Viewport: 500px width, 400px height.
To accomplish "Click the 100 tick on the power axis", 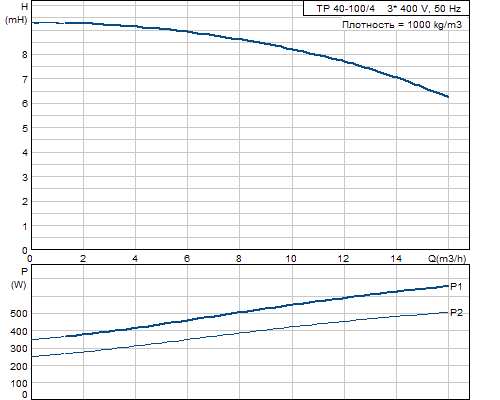I will pos(19,384).
